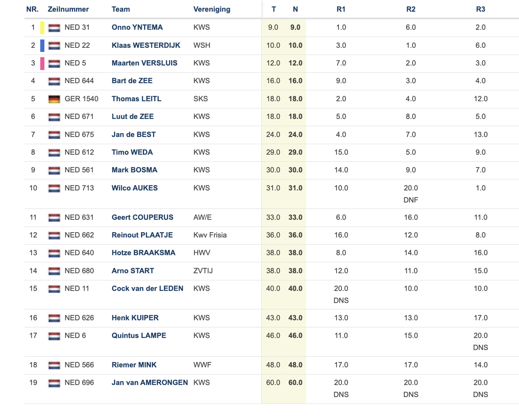Click the German flag icon for GER 1540
This screenshot has height=420, width=519.
pyautogui.click(x=54, y=99)
